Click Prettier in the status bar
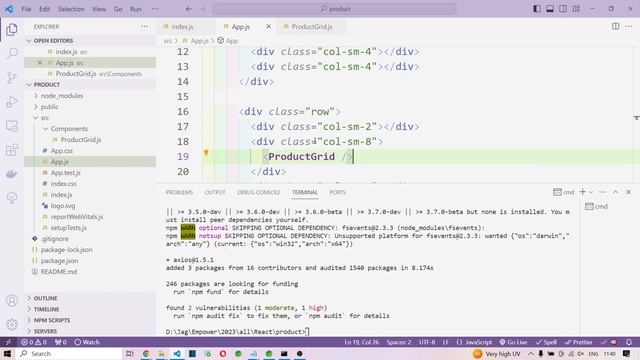The image size is (640, 360). [578, 342]
